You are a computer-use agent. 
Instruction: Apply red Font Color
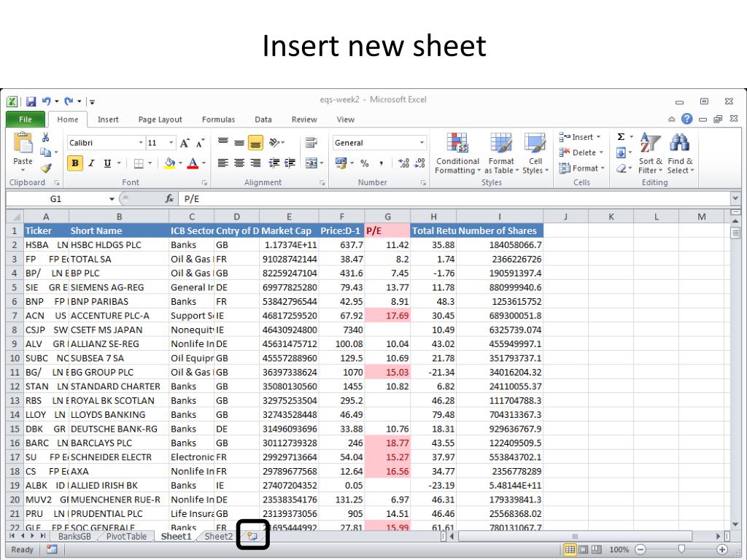pyautogui.click(x=193, y=163)
